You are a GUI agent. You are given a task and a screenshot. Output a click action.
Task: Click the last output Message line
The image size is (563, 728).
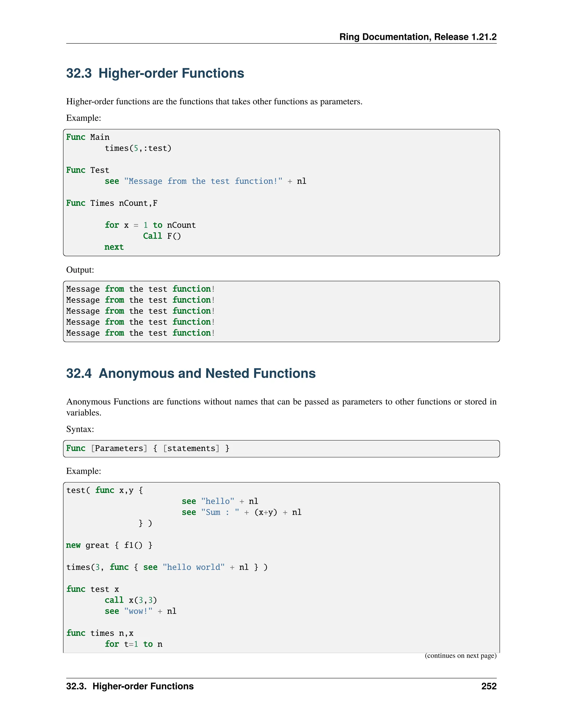pyautogui.click(x=140, y=333)
